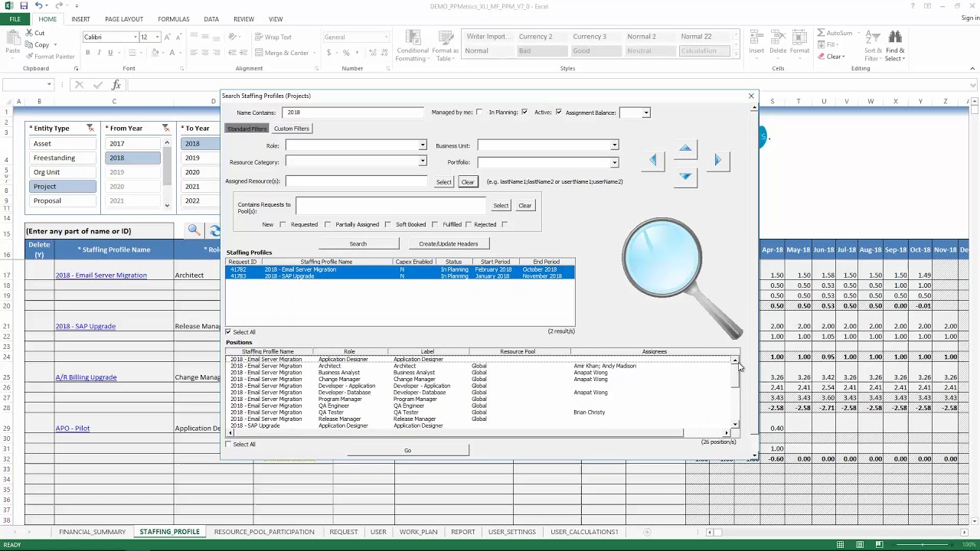Click the blue down arrow in the dialog
The height and width of the screenshot is (551, 980).
(x=685, y=177)
